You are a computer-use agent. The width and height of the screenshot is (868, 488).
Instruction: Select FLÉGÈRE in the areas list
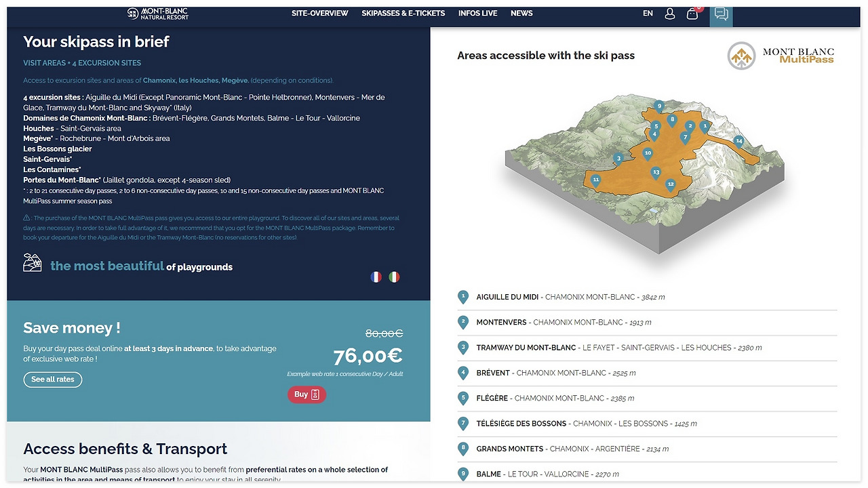pyautogui.click(x=492, y=399)
